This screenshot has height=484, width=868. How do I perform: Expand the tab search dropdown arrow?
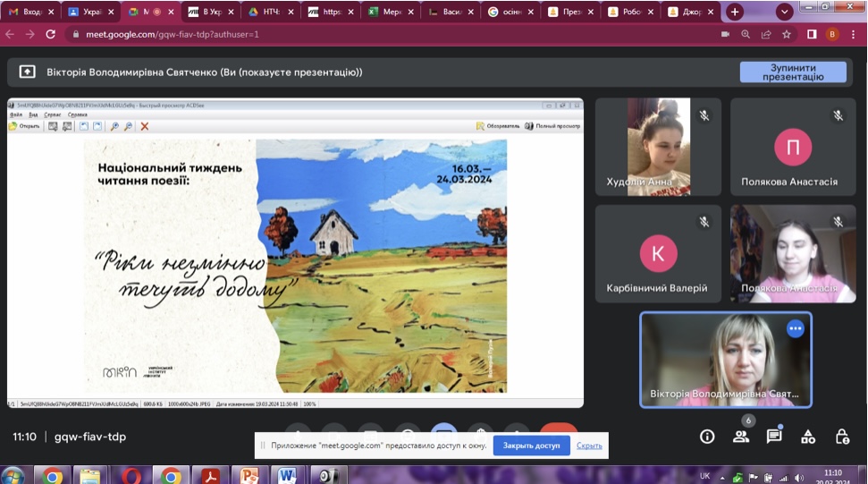click(x=784, y=12)
